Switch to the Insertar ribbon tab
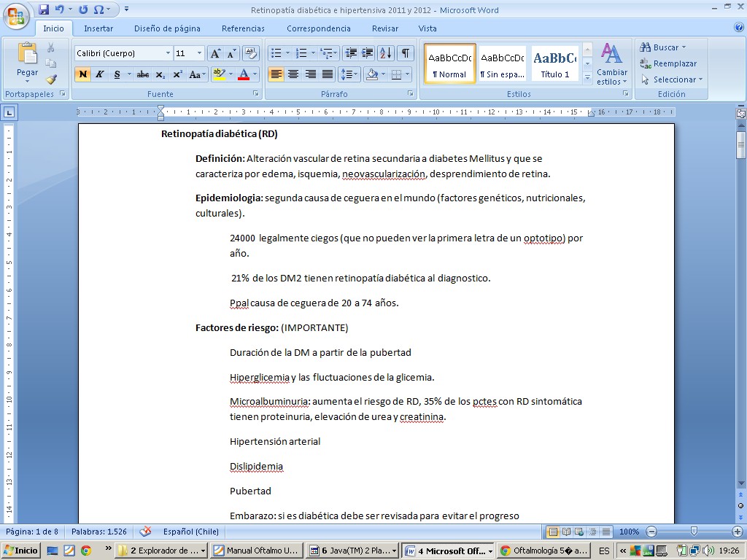 tap(98, 28)
